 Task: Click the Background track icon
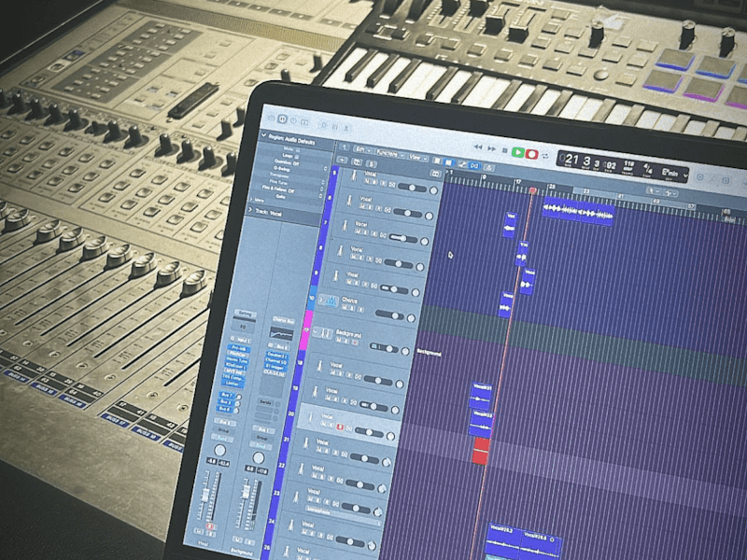(324, 333)
